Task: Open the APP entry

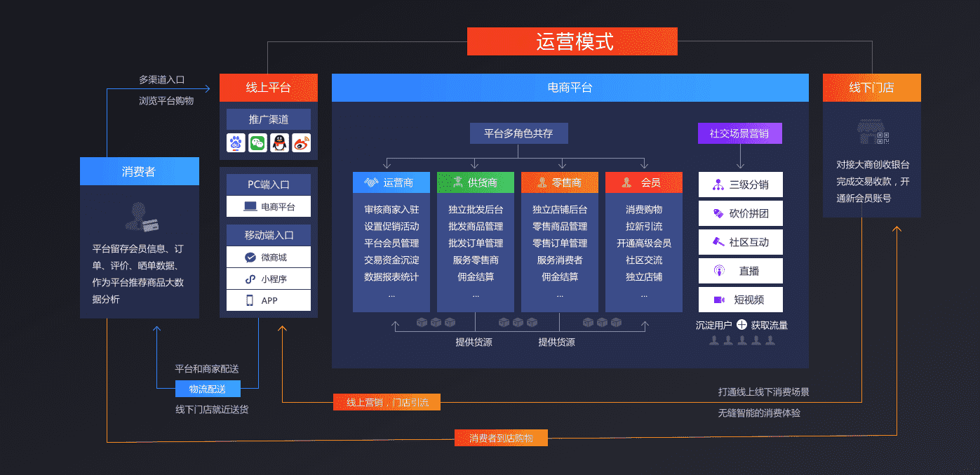Action: click(x=269, y=300)
